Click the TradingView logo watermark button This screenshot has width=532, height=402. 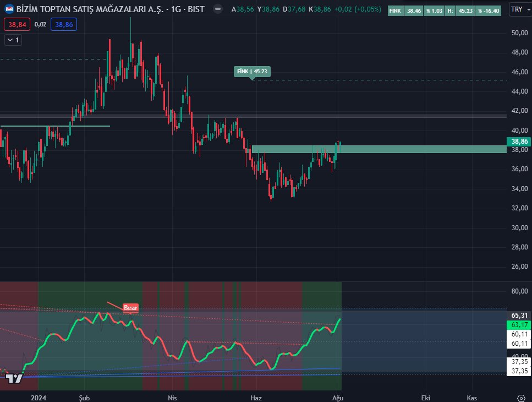14,378
